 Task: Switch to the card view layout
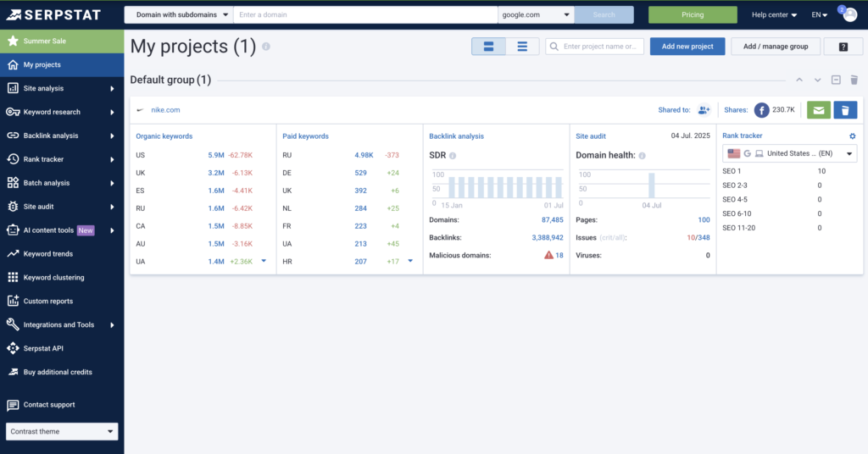point(488,47)
